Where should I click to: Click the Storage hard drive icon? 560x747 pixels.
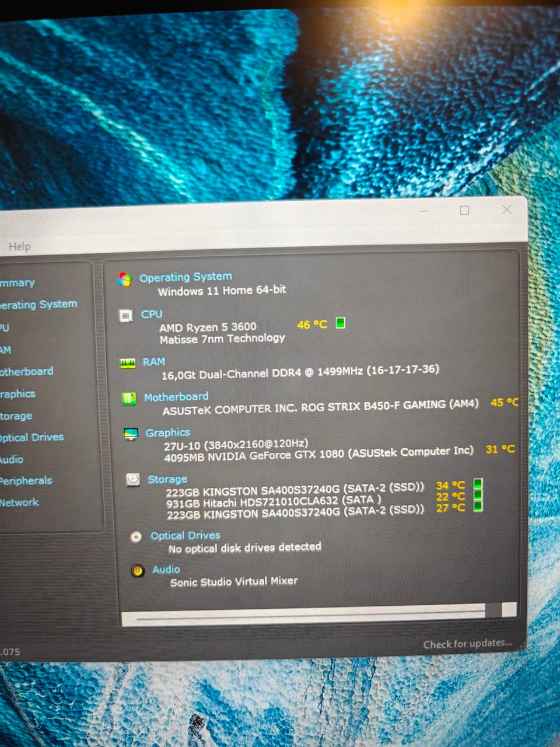click(133, 480)
